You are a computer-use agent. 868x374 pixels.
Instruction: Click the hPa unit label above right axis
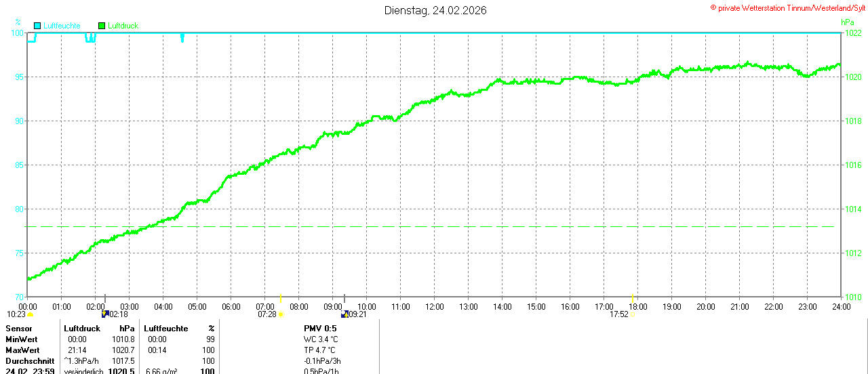(x=848, y=22)
